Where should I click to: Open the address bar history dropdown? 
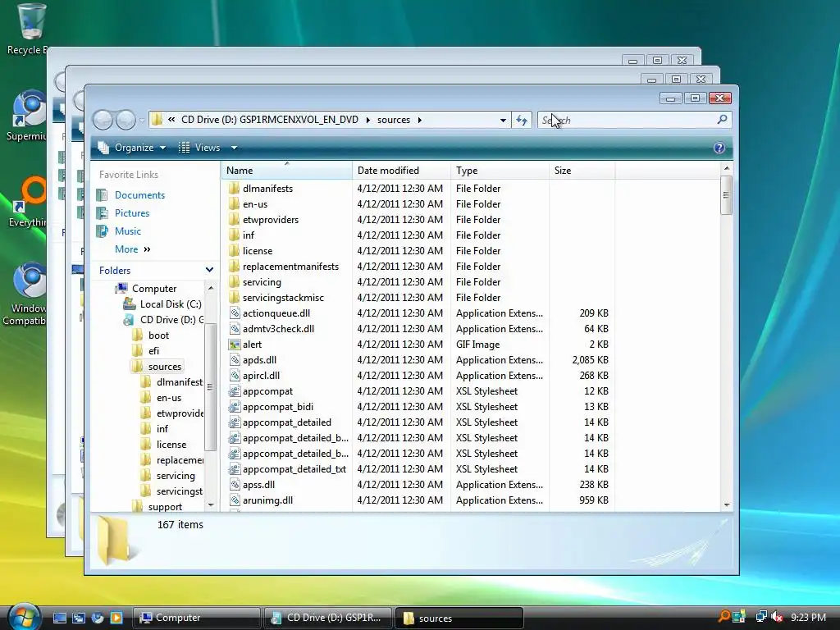click(x=503, y=120)
